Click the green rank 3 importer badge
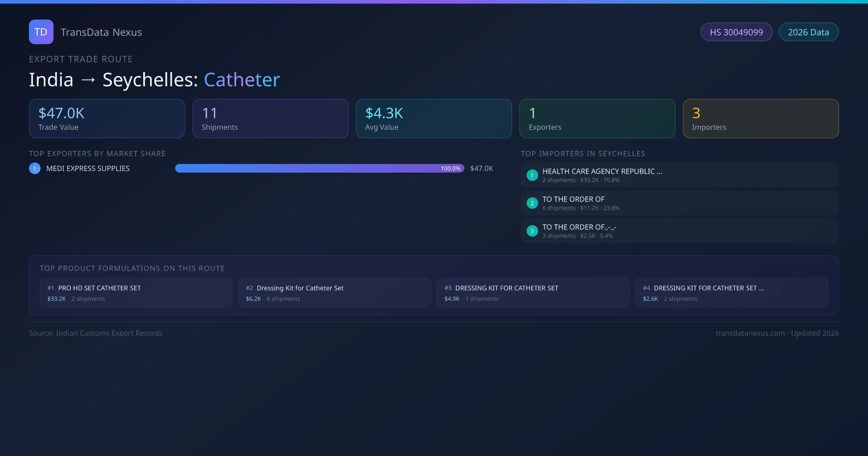 click(x=532, y=231)
